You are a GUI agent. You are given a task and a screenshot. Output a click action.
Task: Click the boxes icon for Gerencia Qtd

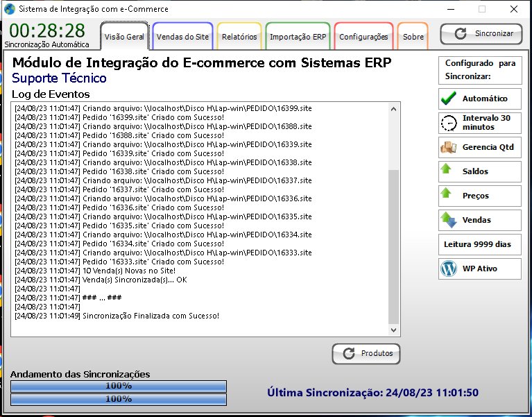click(x=449, y=147)
